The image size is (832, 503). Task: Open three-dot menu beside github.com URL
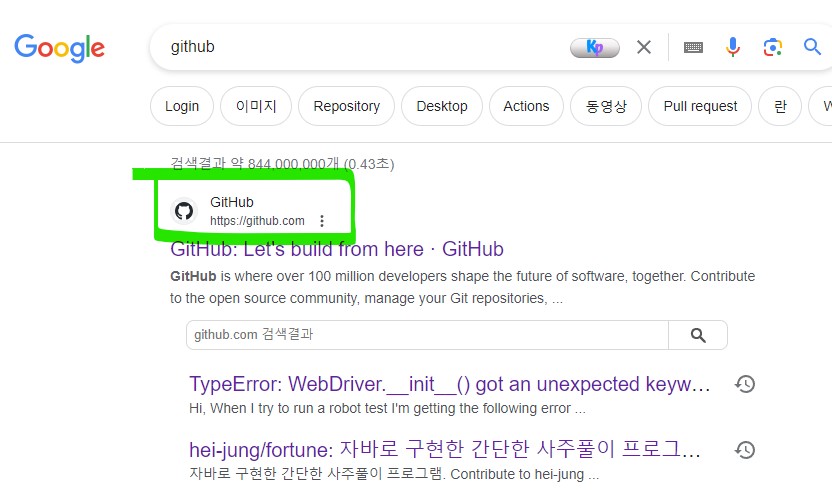click(322, 221)
